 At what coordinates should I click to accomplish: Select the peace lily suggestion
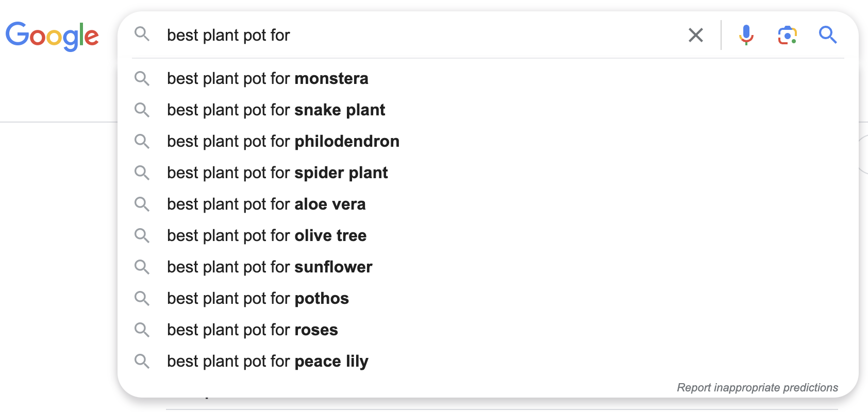click(x=268, y=361)
